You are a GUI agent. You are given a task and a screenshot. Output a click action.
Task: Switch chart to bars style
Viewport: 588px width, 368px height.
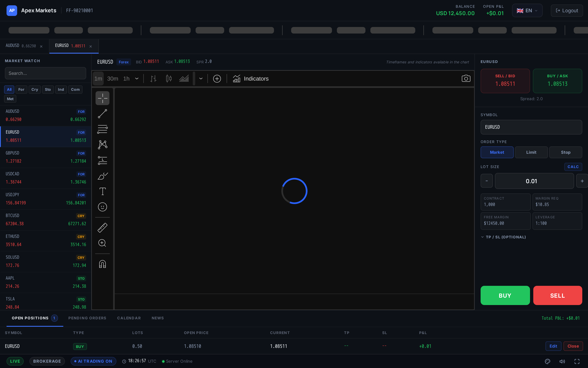pyautogui.click(x=153, y=79)
